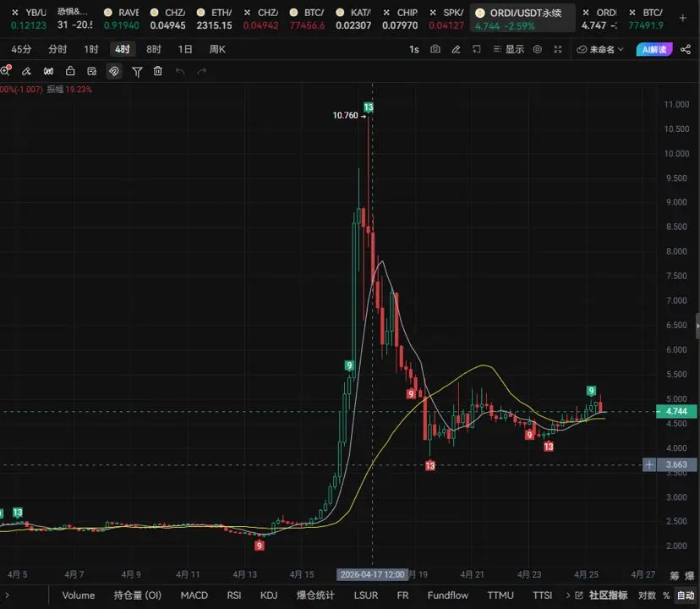Viewport: 700px width, 609px height.
Task: Open the filter funnel icon
Action: coord(137,72)
